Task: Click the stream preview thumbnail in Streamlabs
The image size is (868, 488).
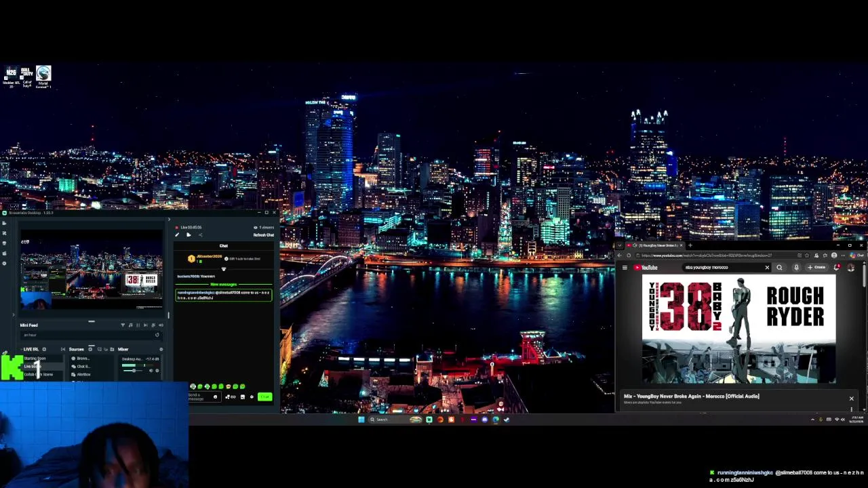Action: 92,269
